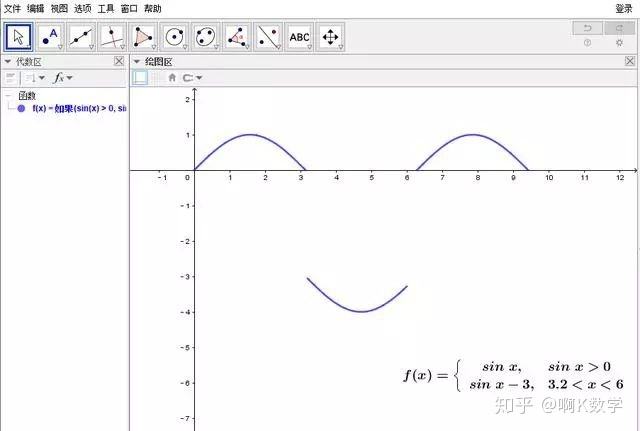Open the 窗口 menu
The image size is (640, 431).
129,9
